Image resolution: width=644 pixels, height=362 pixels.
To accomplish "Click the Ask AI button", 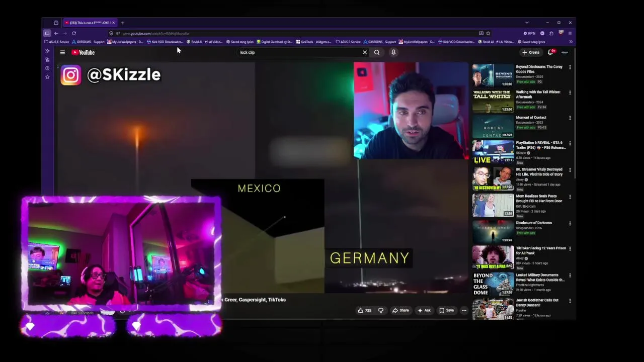I will [424, 310].
